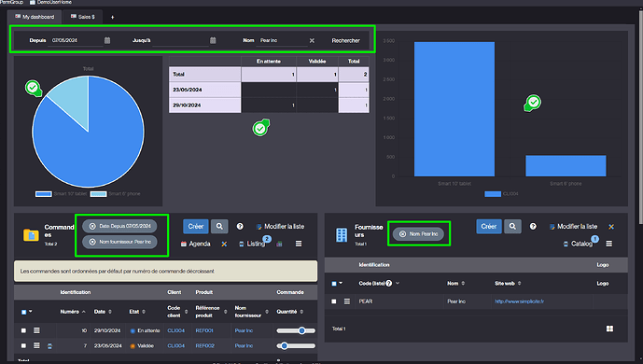
Task: Focus the Nom input containing Pear Inc
Action: pos(282,40)
